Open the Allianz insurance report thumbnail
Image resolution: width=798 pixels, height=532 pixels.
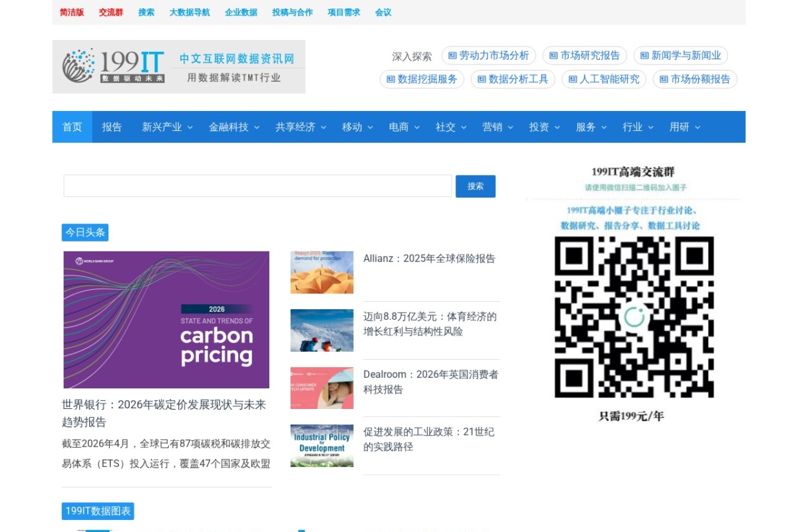322,273
